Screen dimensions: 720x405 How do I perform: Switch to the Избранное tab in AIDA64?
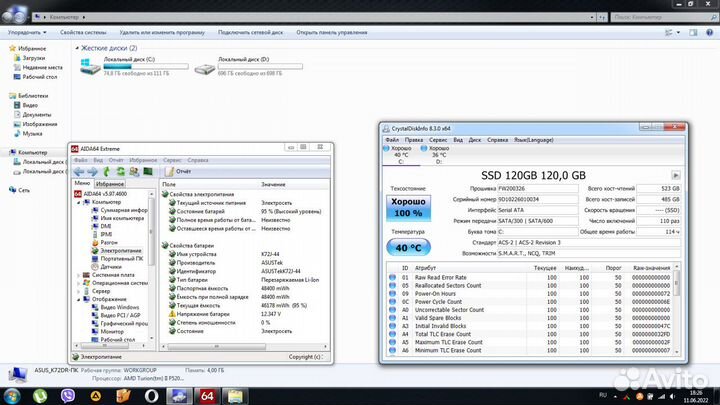110,184
